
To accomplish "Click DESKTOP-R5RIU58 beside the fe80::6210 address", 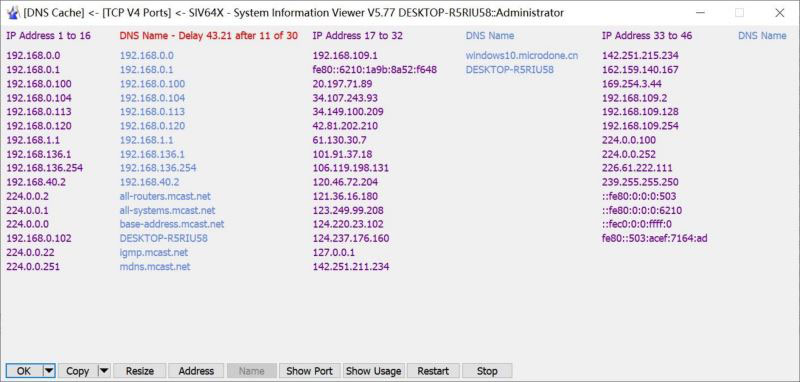I will (x=510, y=70).
